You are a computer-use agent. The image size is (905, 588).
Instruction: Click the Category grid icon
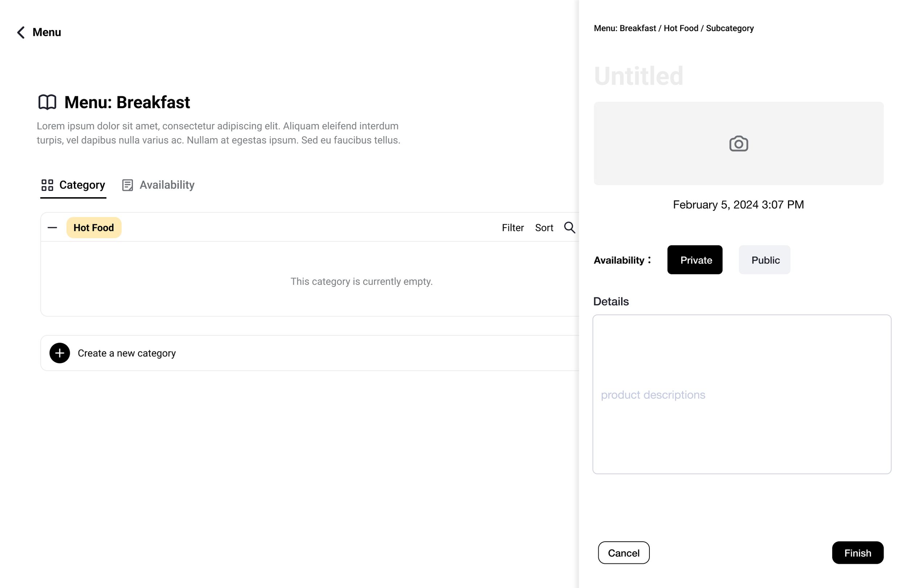[47, 185]
